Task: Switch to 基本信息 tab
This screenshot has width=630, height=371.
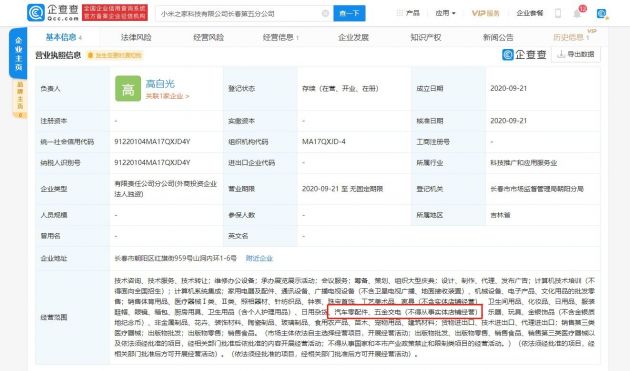Action: pyautogui.click(x=63, y=37)
